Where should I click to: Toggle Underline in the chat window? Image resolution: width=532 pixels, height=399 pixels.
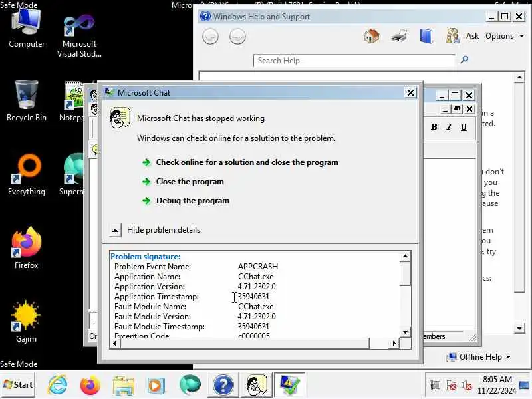tap(464, 127)
